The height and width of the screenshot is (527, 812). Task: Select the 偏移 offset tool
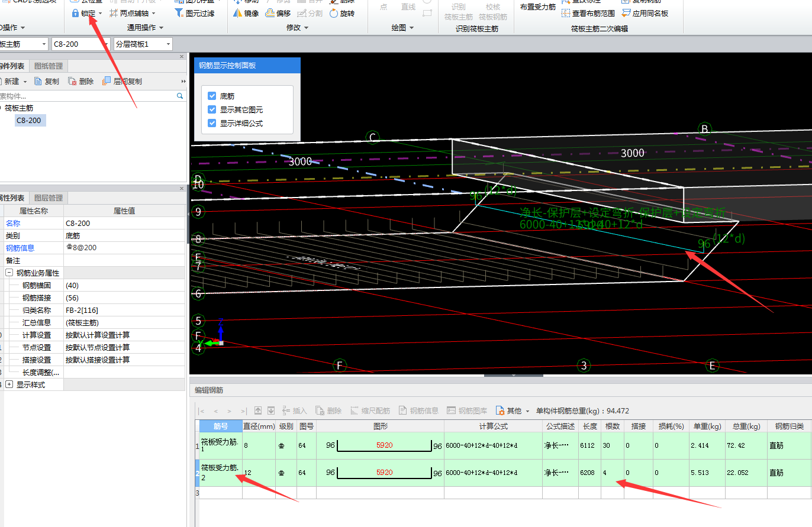[278, 13]
